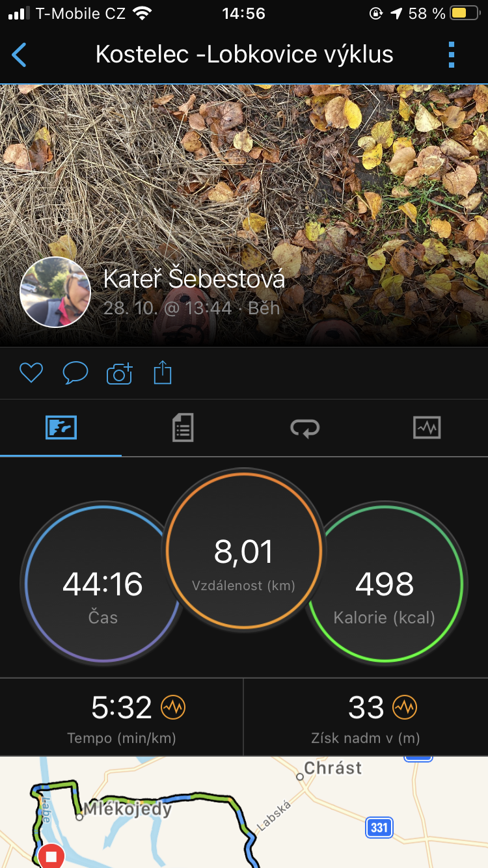Tap the back arrow icon
Viewport: 488px width, 868px height.
20,55
